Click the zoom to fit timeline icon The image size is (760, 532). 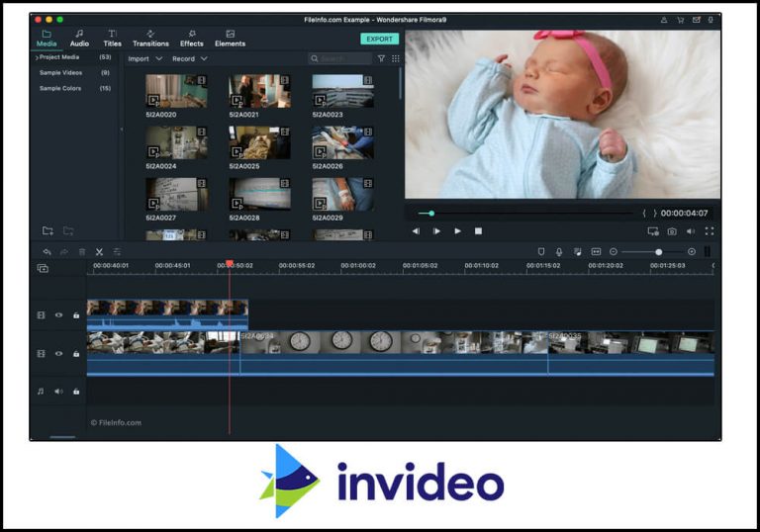coord(596,251)
